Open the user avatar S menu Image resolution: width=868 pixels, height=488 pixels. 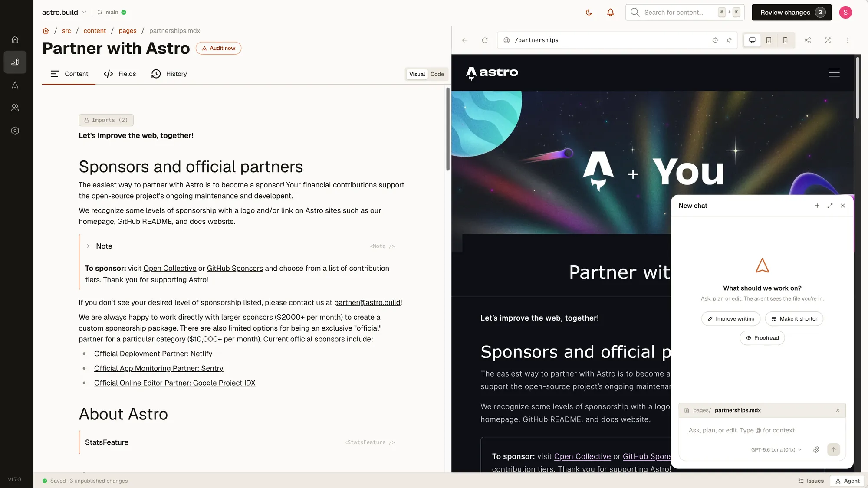pyautogui.click(x=845, y=13)
